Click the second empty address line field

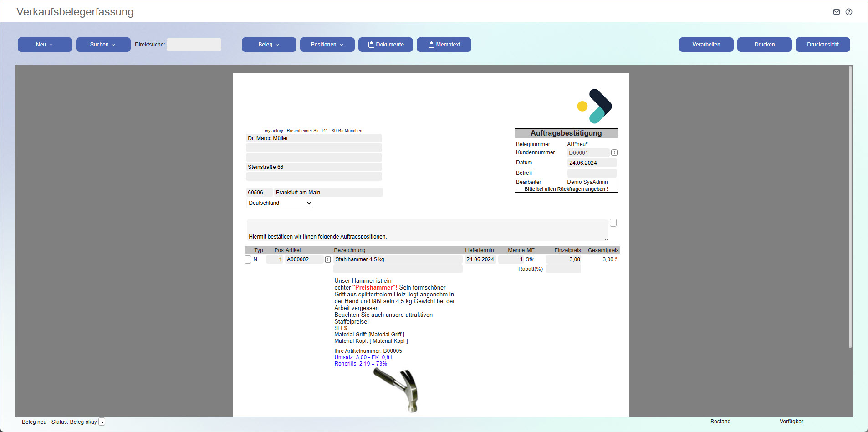[314, 158]
